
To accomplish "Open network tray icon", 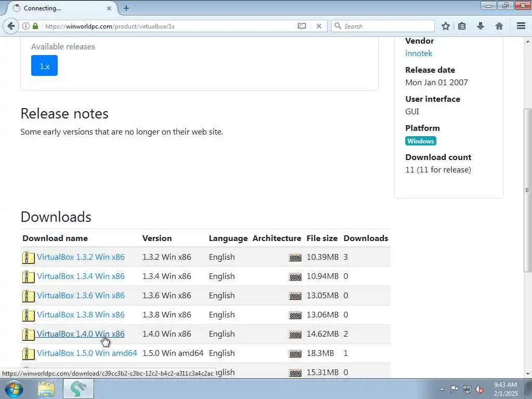I will click(x=467, y=389).
